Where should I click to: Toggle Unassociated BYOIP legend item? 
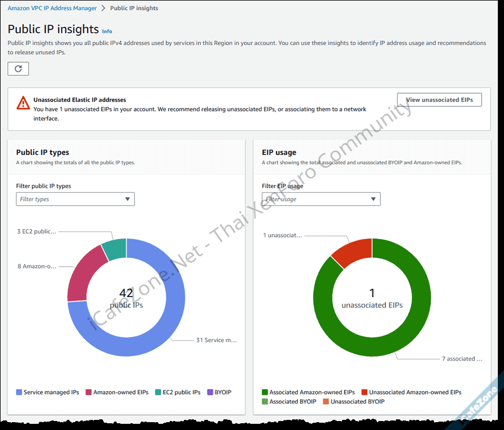(326, 401)
